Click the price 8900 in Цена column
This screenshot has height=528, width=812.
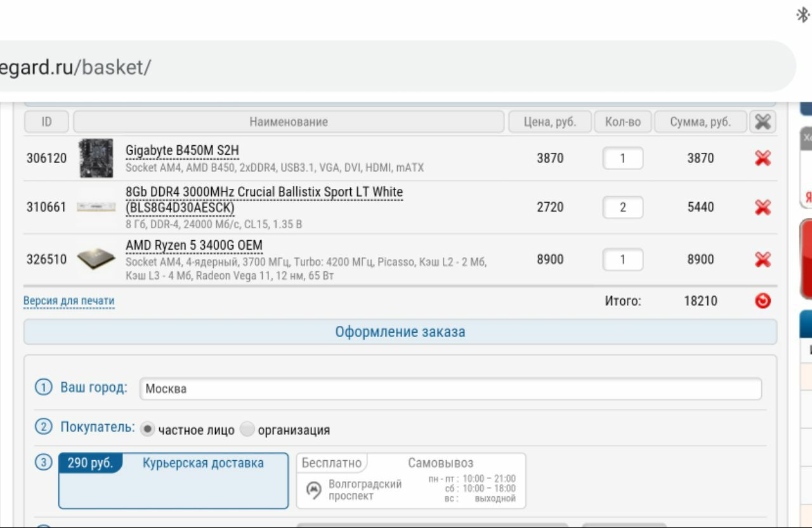[x=550, y=259]
